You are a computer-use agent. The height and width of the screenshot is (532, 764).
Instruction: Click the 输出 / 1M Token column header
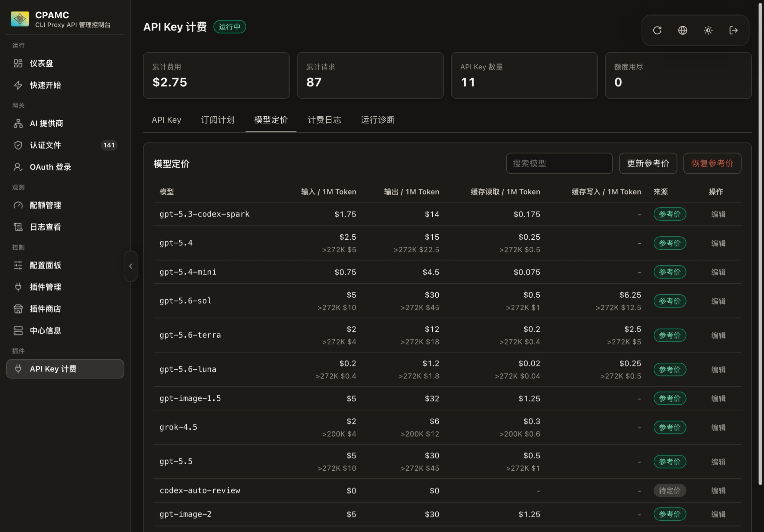point(412,192)
